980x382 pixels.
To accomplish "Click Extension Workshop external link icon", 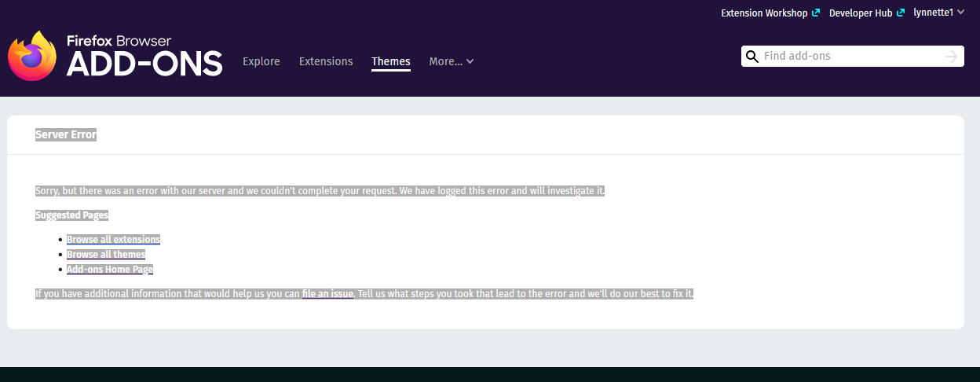I will click(816, 13).
